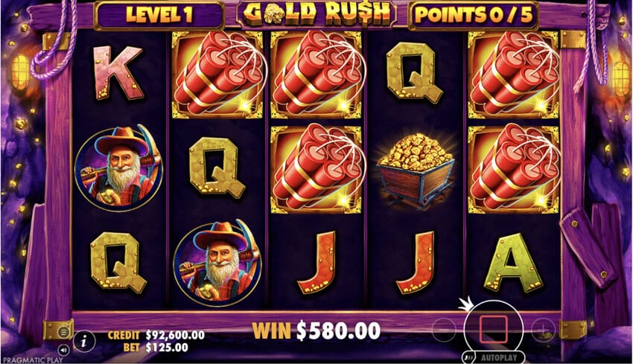Click the bet amount $125.00
Viewport: 633px width, 364px height.
[x=166, y=348]
